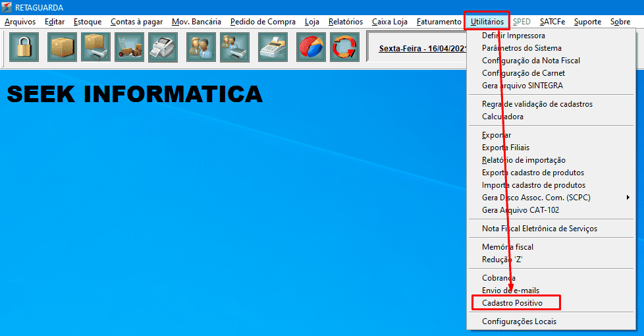Open Configuração de Carnet
Viewport: 644px width, 336px height.
pyautogui.click(x=551, y=73)
